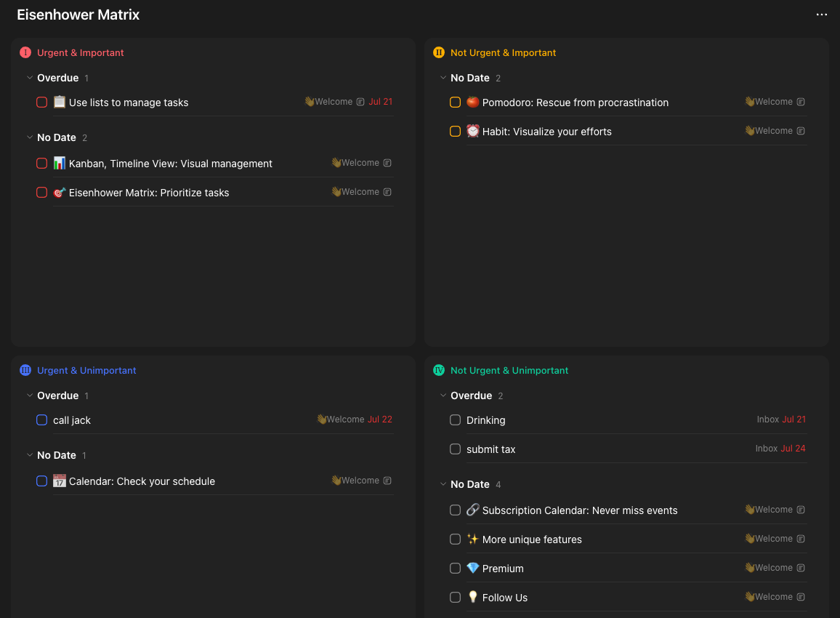Collapse No Date group in Urgent & Unimportant
The width and height of the screenshot is (840, 618).
pyautogui.click(x=30, y=455)
